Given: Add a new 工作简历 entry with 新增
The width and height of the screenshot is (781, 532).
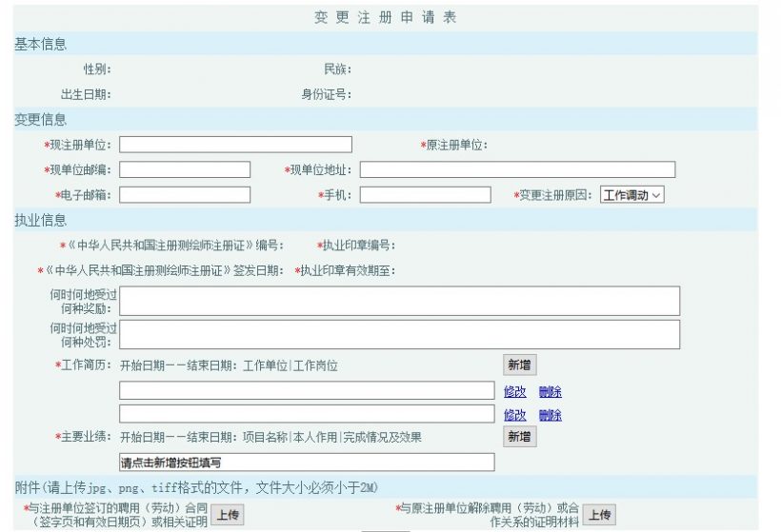Looking at the screenshot, I should pos(519,365).
